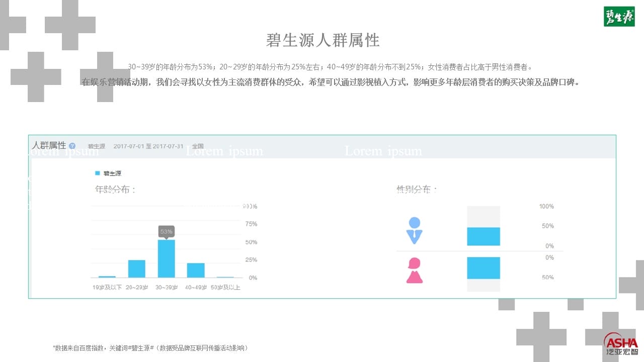Click the 30~39岁 axis label
Screen dimensions: 644x362
[x=167, y=288]
